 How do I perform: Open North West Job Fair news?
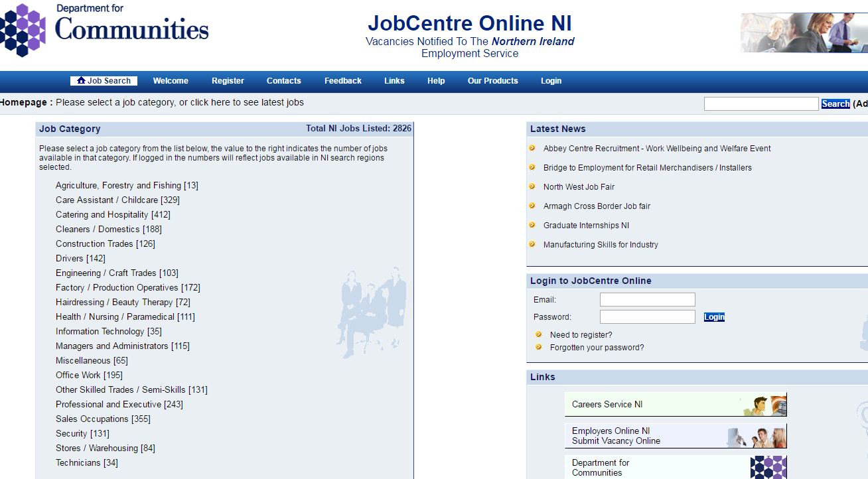point(579,187)
